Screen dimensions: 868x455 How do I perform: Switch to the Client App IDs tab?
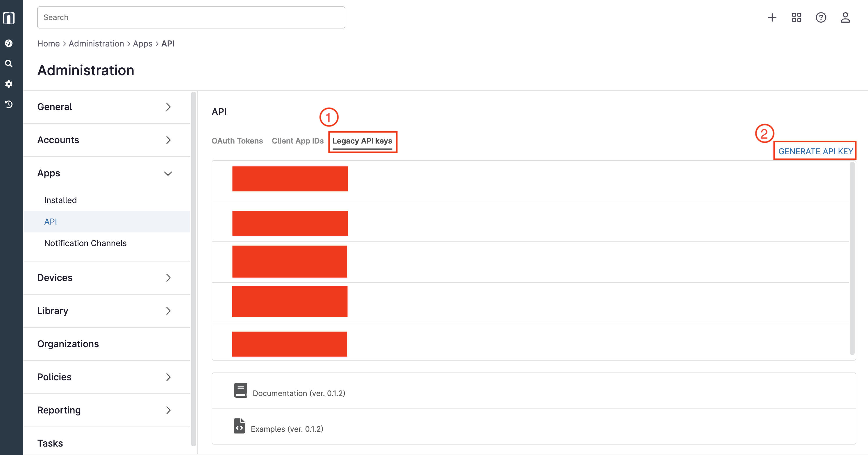(298, 141)
